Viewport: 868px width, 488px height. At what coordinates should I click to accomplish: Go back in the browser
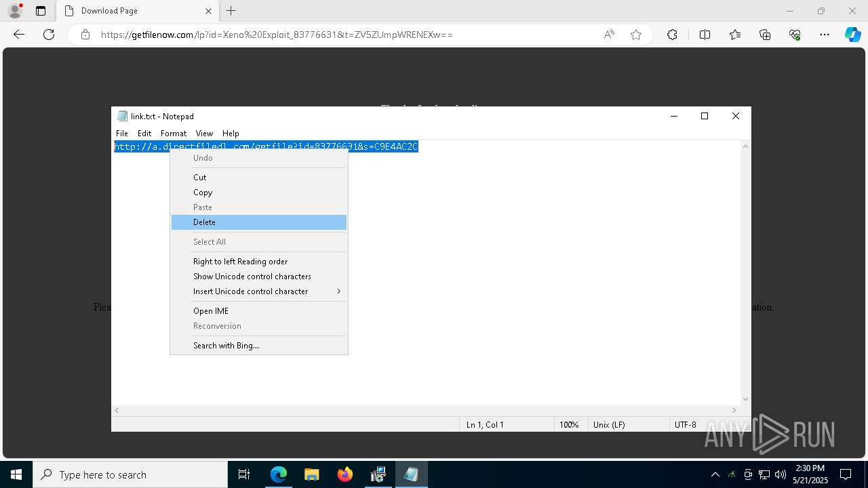click(19, 35)
